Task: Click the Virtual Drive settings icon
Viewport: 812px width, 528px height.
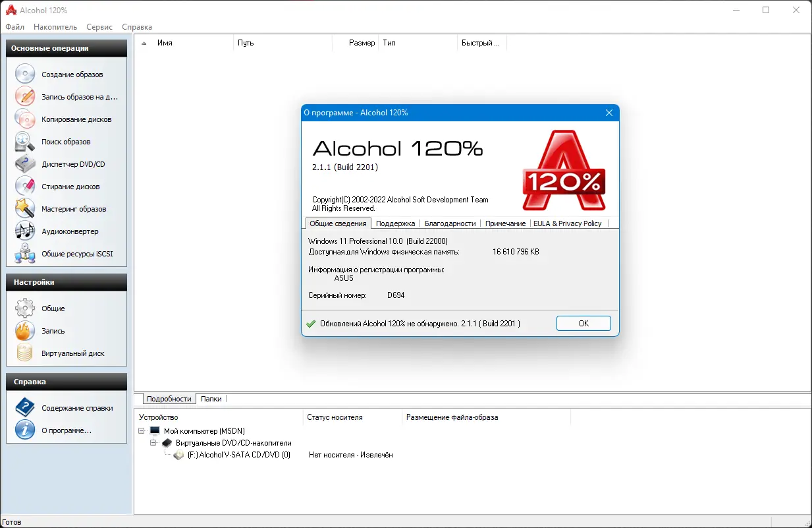Action: point(24,353)
